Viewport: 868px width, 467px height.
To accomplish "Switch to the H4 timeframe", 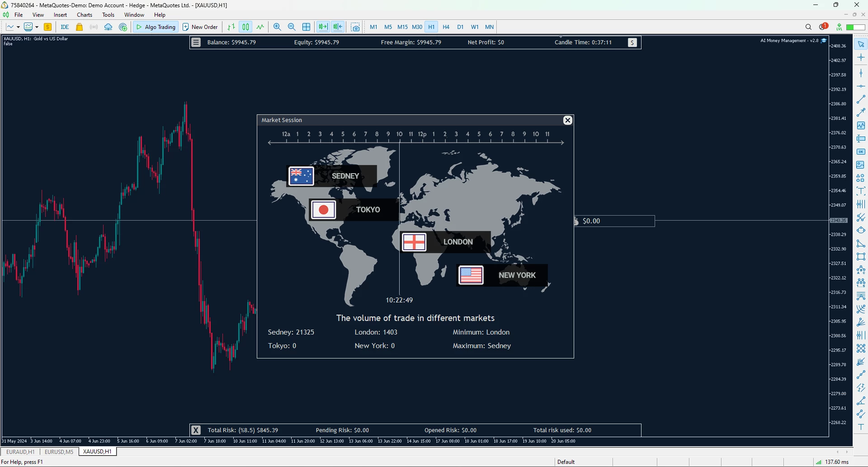I will pyautogui.click(x=446, y=27).
